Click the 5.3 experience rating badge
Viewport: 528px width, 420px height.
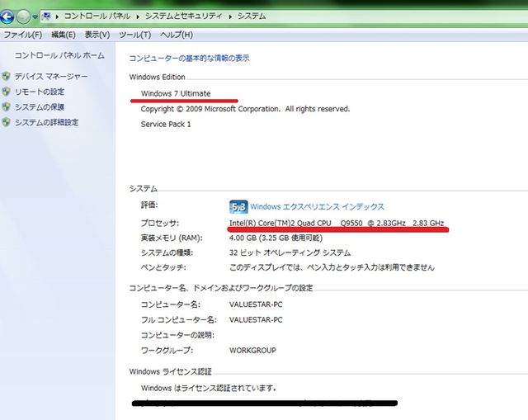pyautogui.click(x=238, y=206)
